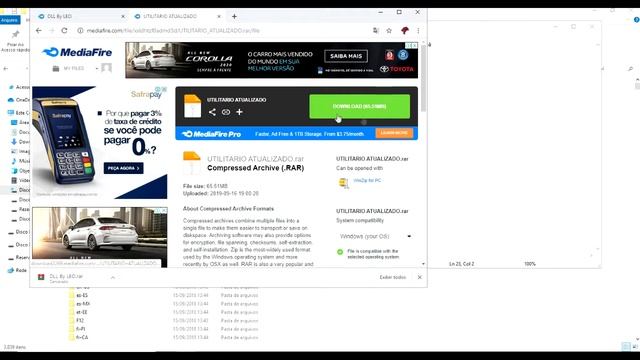Close the DLL By LEO tab
The image size is (640, 360).
(x=123, y=16)
